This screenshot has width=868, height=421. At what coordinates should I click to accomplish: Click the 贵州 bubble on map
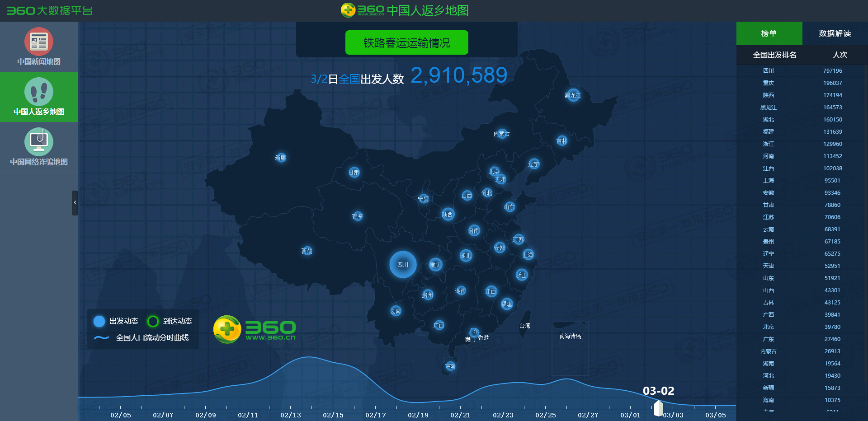(428, 295)
